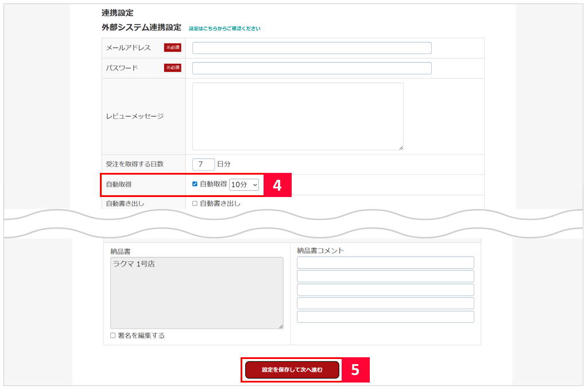Uncheck the 自動取得 checkbox
This screenshot has width=588, height=390.
click(195, 184)
